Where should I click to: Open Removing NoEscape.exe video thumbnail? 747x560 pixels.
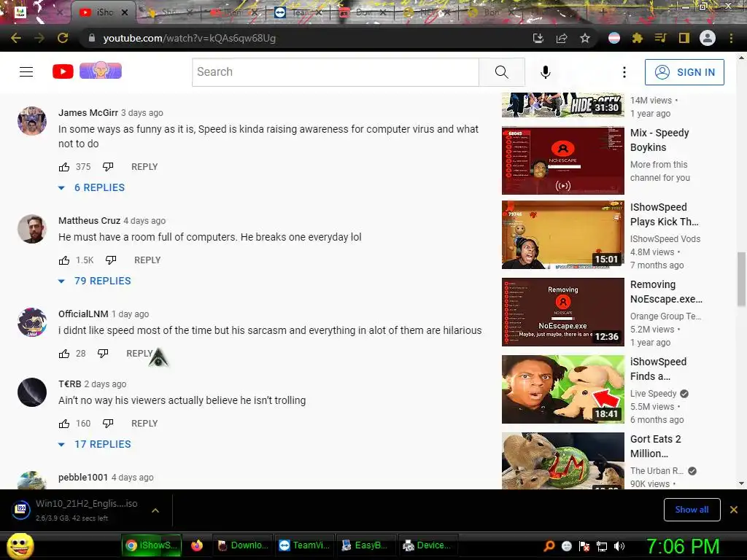pos(562,312)
